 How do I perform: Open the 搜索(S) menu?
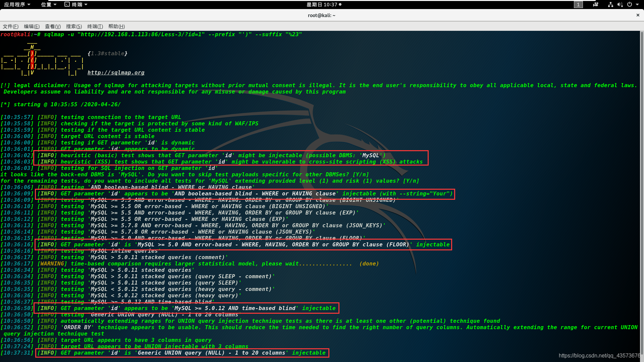tap(74, 26)
